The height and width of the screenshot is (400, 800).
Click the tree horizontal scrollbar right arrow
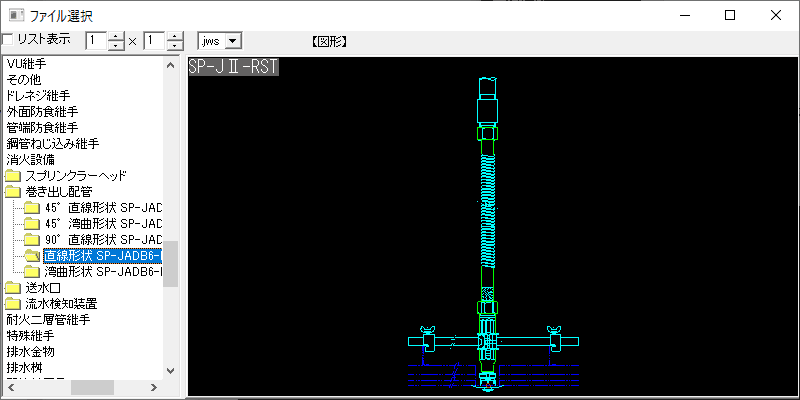154,387
